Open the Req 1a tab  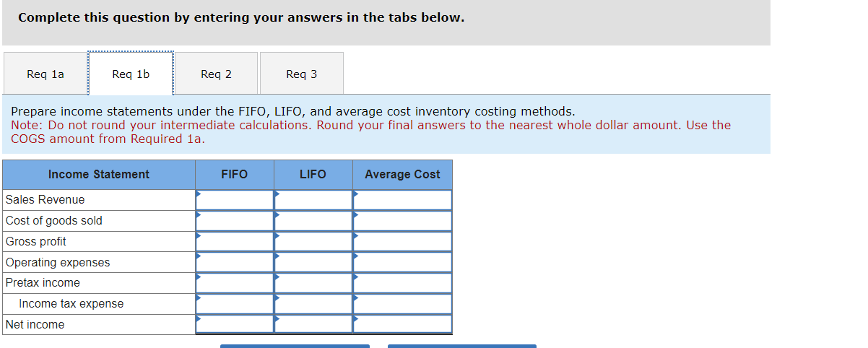[x=45, y=74]
